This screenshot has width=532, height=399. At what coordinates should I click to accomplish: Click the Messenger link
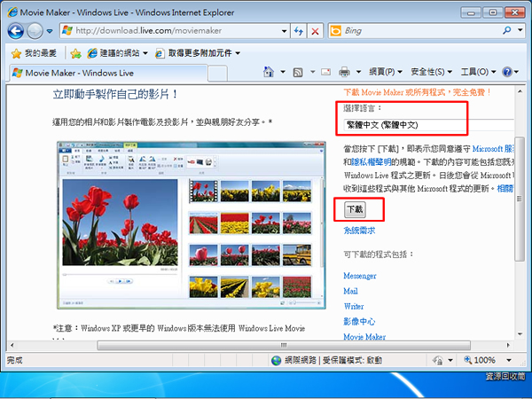pos(360,276)
